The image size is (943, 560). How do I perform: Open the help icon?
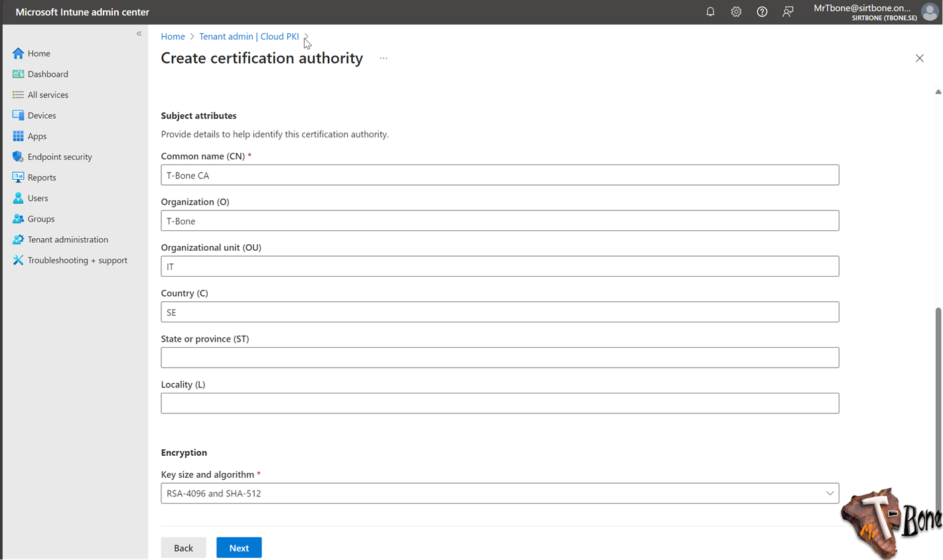(x=762, y=11)
